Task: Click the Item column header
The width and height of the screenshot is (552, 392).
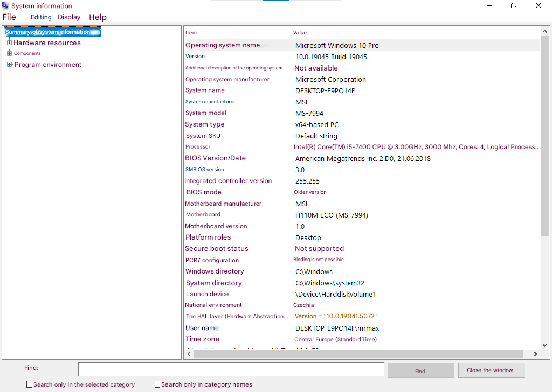Action: coord(238,33)
